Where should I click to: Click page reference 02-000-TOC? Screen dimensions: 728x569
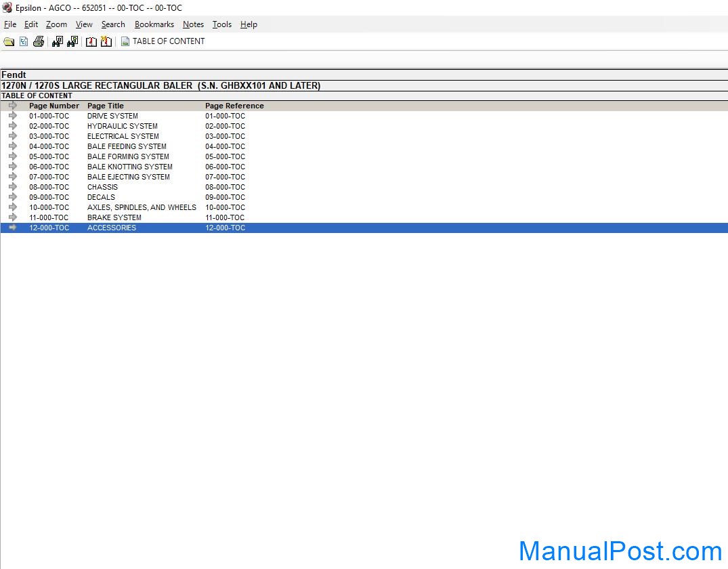(x=226, y=127)
